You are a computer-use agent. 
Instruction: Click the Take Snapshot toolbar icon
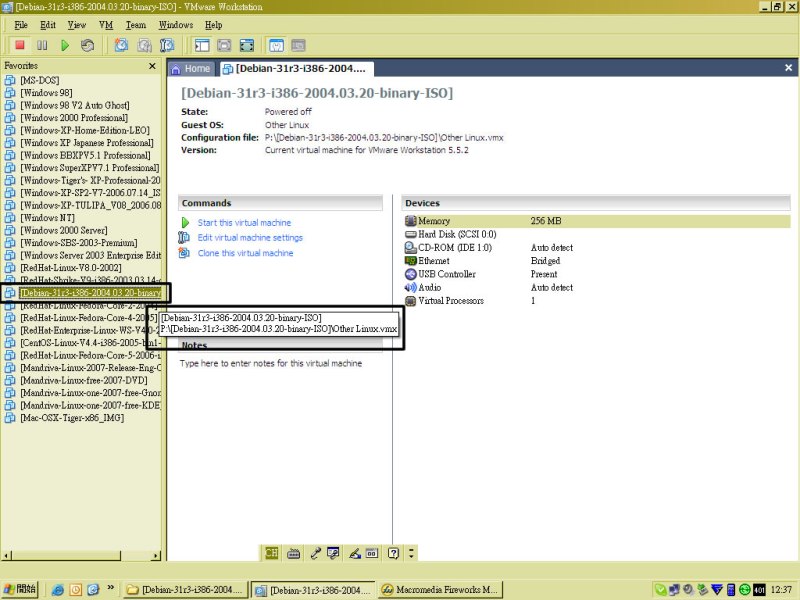click(x=121, y=45)
